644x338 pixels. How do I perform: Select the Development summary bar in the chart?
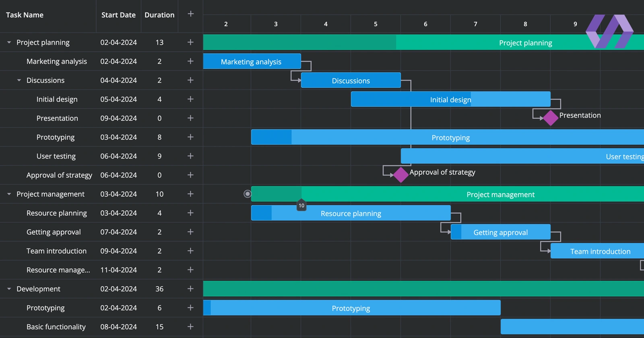[x=423, y=289]
